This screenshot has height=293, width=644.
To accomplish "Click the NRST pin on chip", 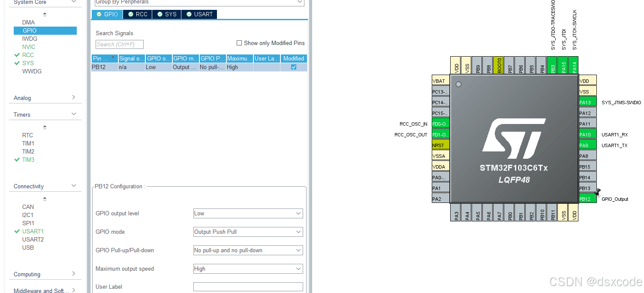I will point(441,145).
